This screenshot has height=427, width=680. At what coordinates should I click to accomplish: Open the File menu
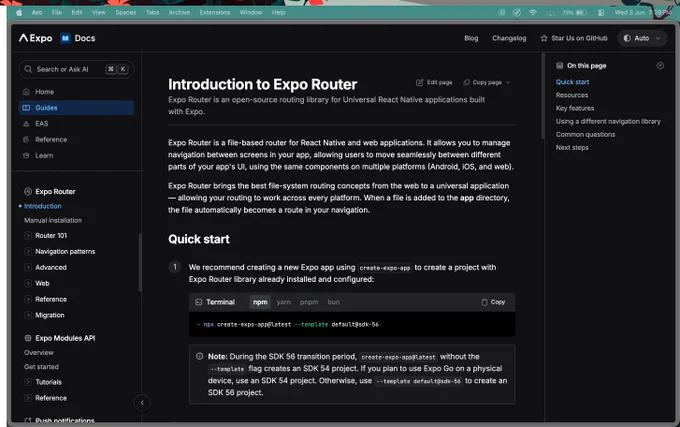(57, 13)
